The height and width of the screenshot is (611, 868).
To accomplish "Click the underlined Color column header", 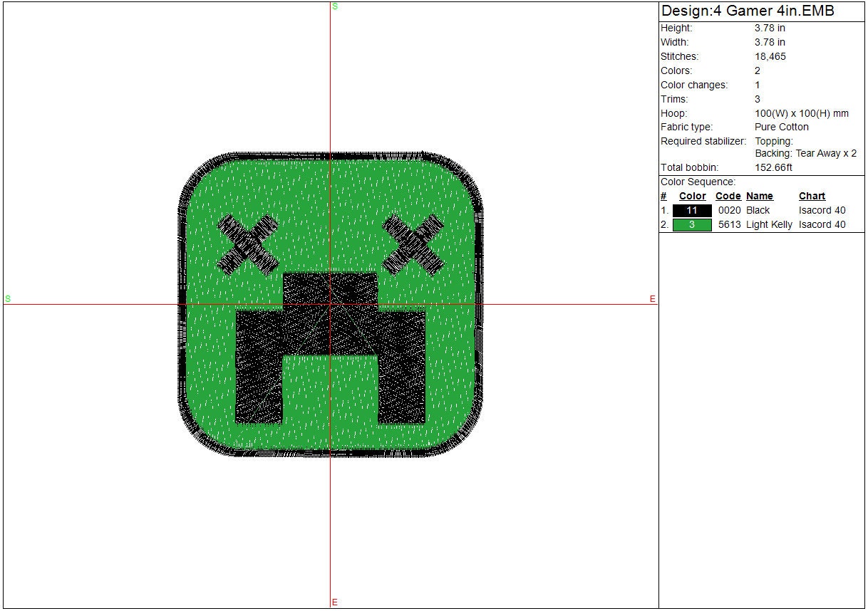I will point(692,197).
